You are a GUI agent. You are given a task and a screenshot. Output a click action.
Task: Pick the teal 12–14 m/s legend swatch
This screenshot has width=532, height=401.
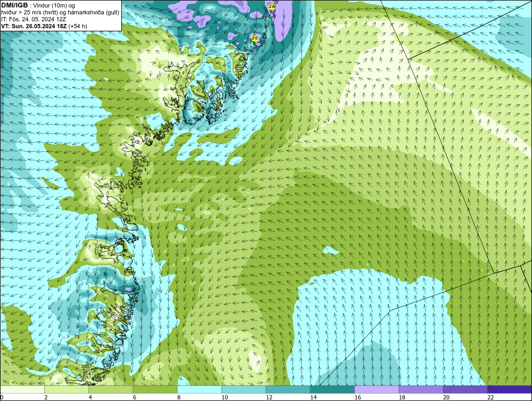[288, 389]
